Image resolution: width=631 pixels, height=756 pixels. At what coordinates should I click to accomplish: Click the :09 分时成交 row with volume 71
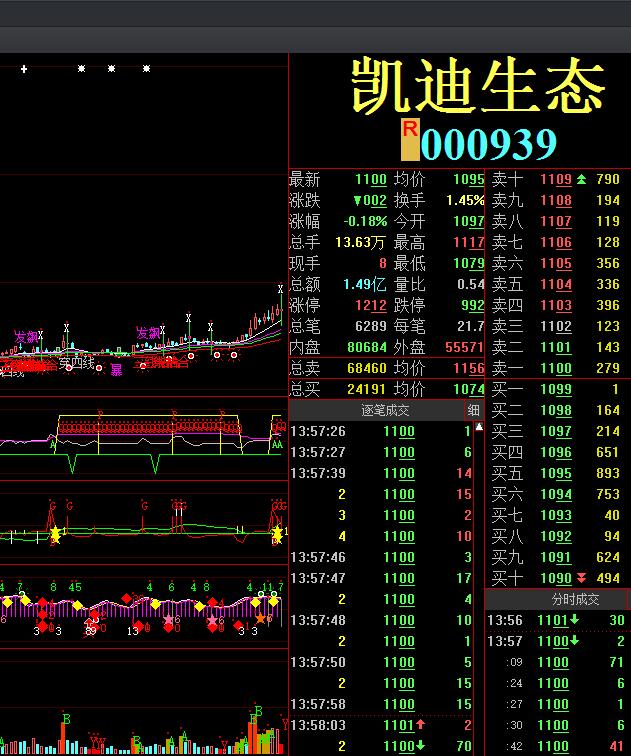(556, 662)
